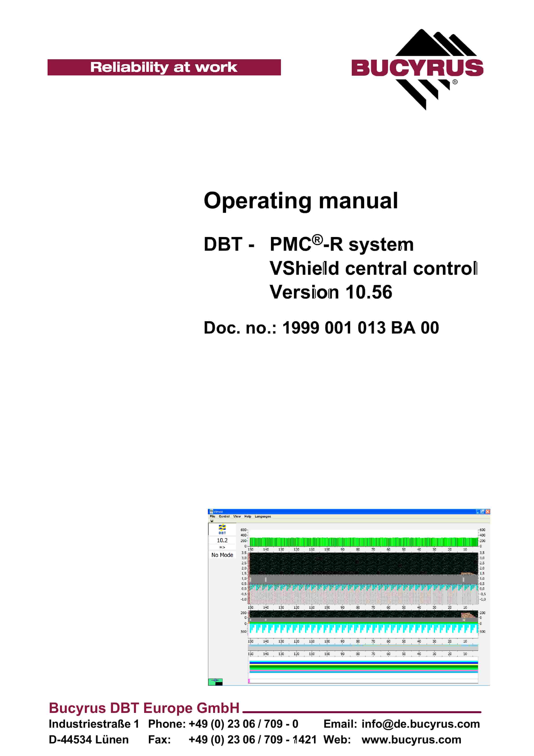The image size is (534, 756).
Task: Click the DBT logo in the left panel
Action: (222, 530)
